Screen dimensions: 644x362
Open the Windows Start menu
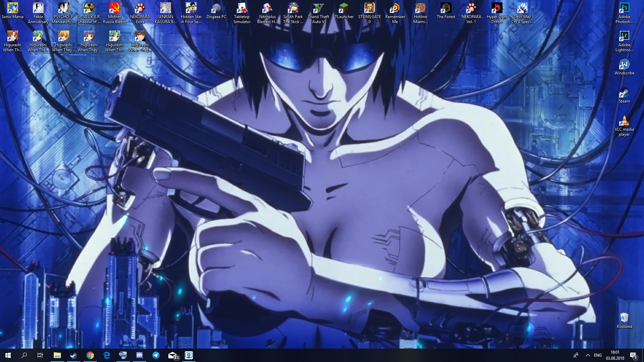coord(8,355)
